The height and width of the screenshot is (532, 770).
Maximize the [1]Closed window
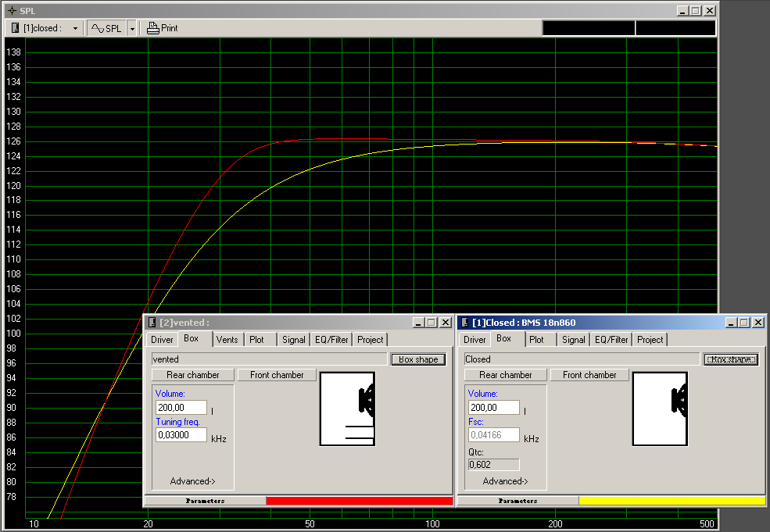coord(744,323)
